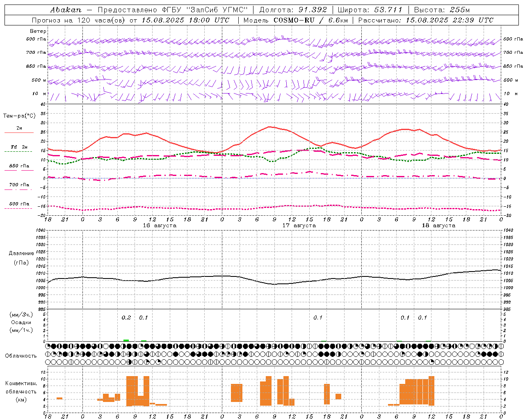This screenshot has width=525, height=420.
Task: Click the left "500 м" wind level label
Action: point(39,80)
